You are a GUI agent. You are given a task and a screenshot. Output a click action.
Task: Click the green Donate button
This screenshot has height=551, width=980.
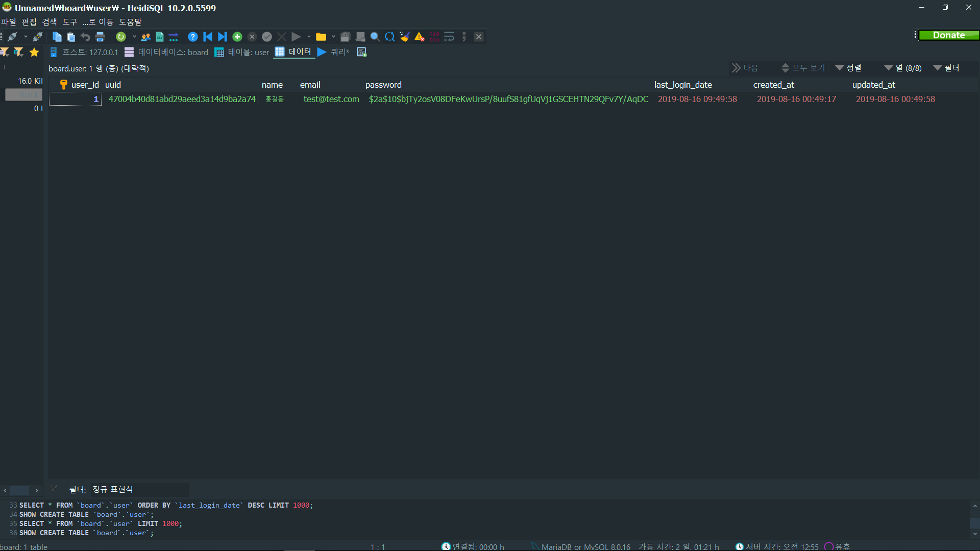pos(948,35)
